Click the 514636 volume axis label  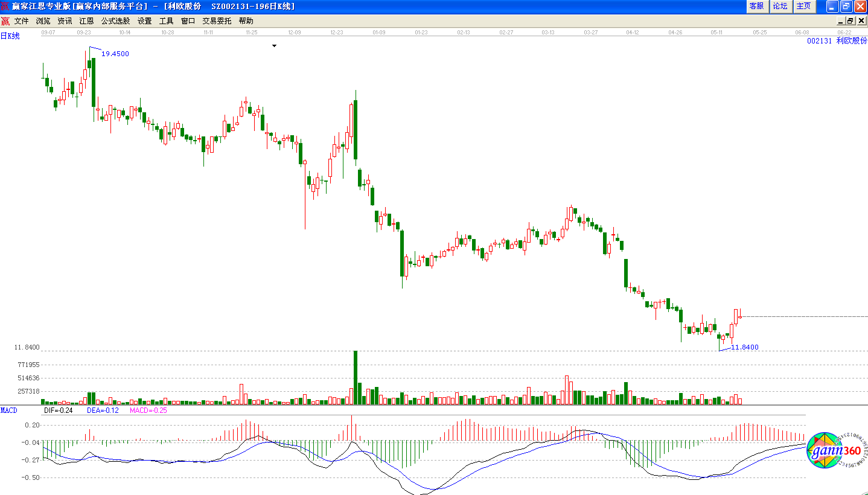[29, 378]
